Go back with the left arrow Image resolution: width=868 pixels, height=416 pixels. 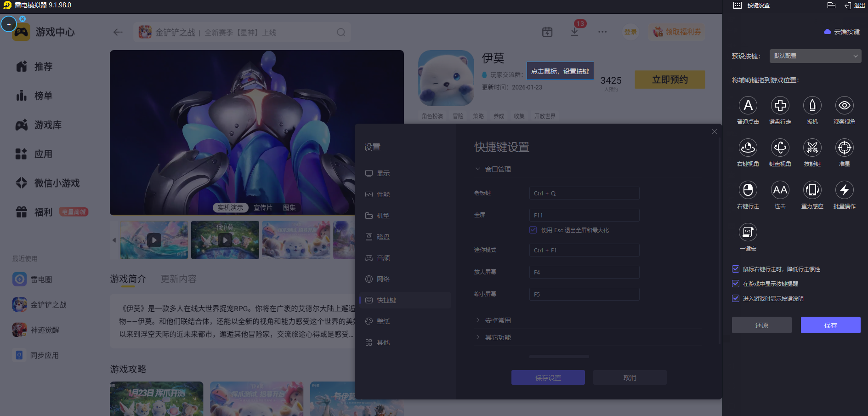click(118, 32)
